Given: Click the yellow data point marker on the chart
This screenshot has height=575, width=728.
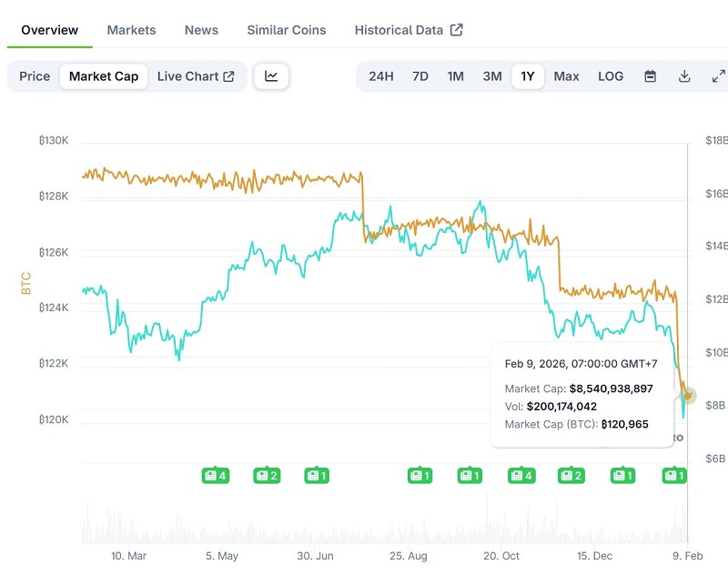Looking at the screenshot, I should pos(688,395).
